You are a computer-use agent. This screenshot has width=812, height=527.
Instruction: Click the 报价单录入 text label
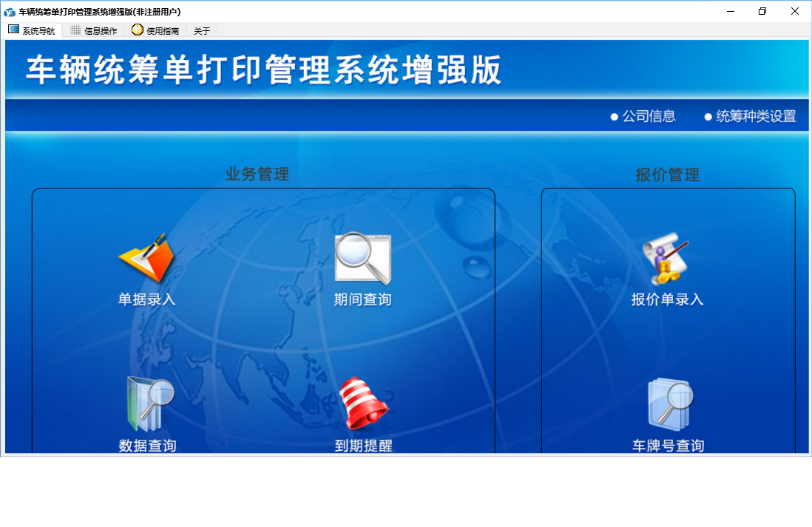[x=668, y=299]
